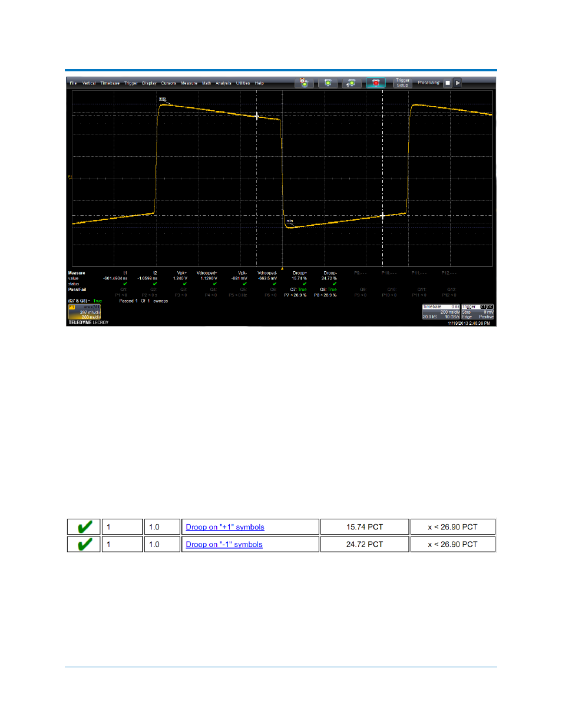The width and height of the screenshot is (562, 728).
Task: Open the F1 trace descriptor box
Action: point(84,312)
